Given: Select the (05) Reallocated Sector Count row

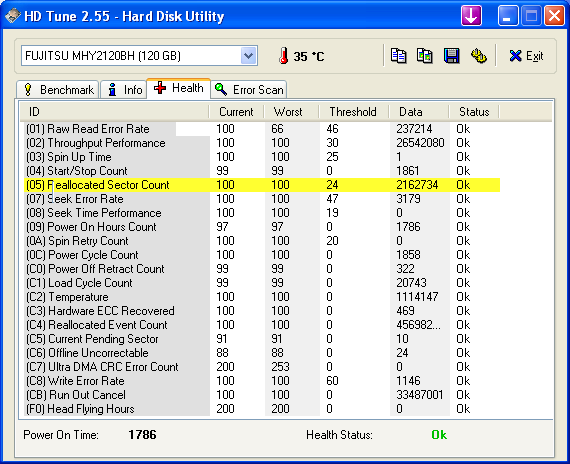Looking at the screenshot, I should coord(262,185).
